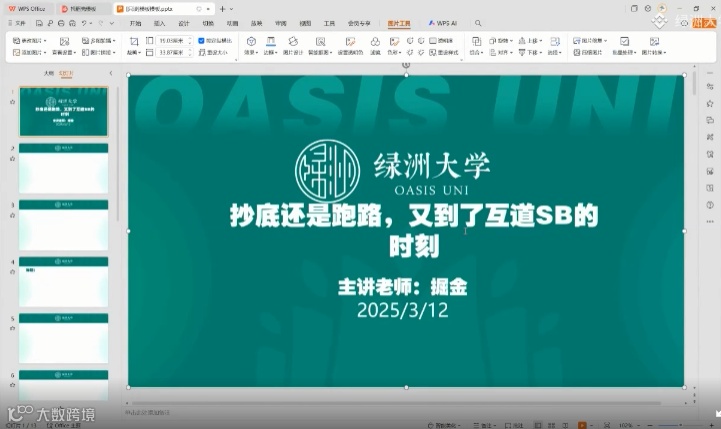
Task: Click the picture design icon
Action: coord(293,42)
